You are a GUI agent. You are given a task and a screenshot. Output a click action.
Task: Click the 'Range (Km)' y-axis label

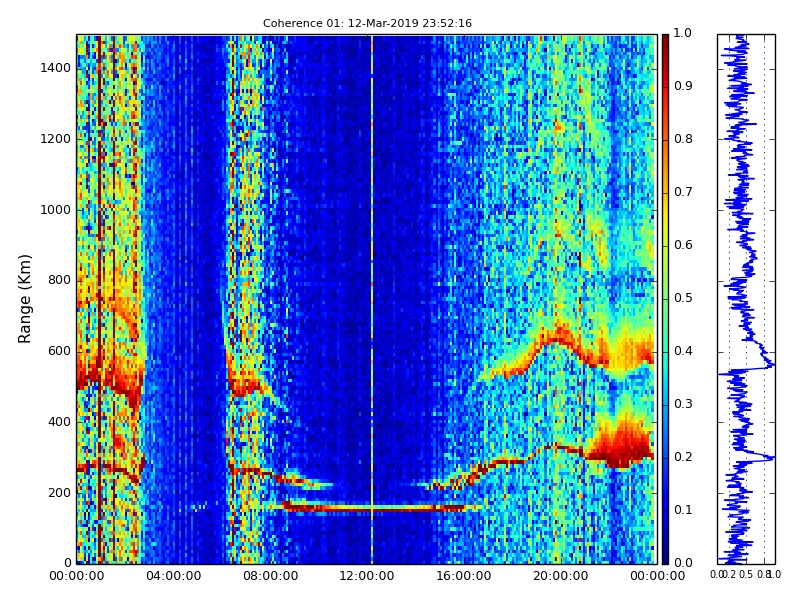click(x=24, y=299)
